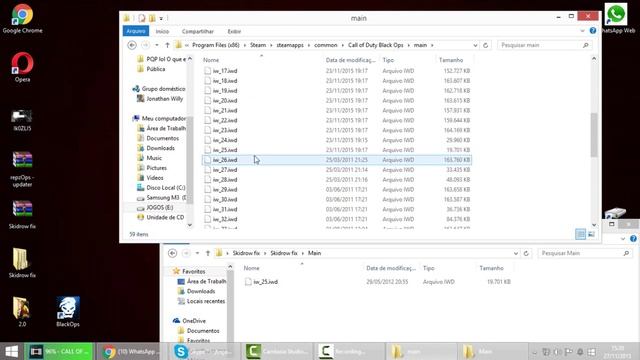Go back in main folder window
Screen dimensions: 640x360
(132, 45)
